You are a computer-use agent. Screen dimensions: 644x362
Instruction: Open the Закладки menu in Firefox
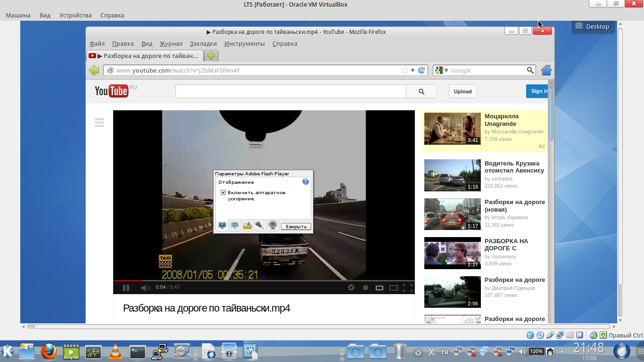pyautogui.click(x=203, y=43)
